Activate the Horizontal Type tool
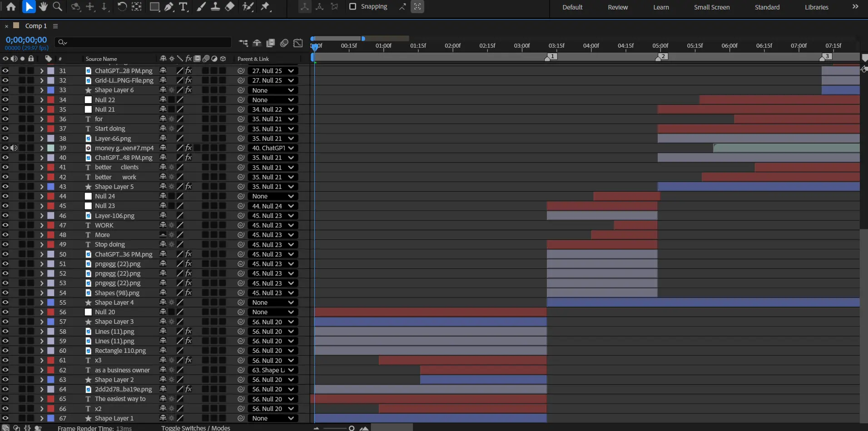Screen dimensions: 868x431 [x=183, y=7]
